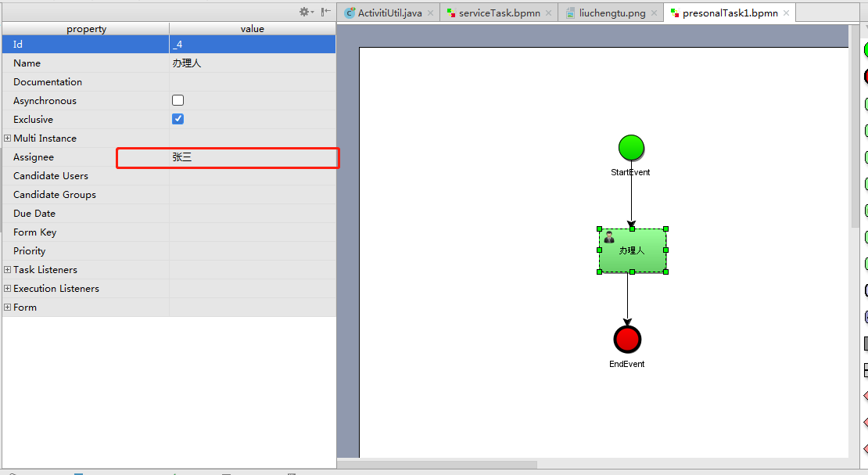Switch to the ActivitiUtil.java tab
Image resolution: width=868 pixels, height=475 pixels.
click(x=389, y=13)
